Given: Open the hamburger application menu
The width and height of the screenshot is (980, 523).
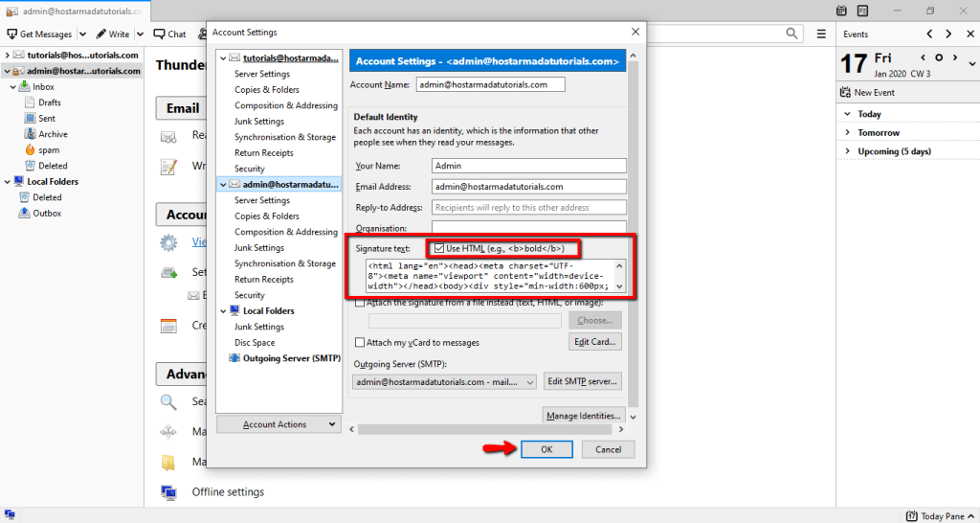Looking at the screenshot, I should tap(821, 34).
